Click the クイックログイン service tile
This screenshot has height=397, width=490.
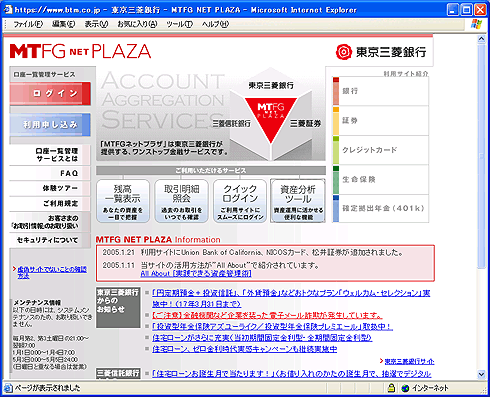coord(240,201)
